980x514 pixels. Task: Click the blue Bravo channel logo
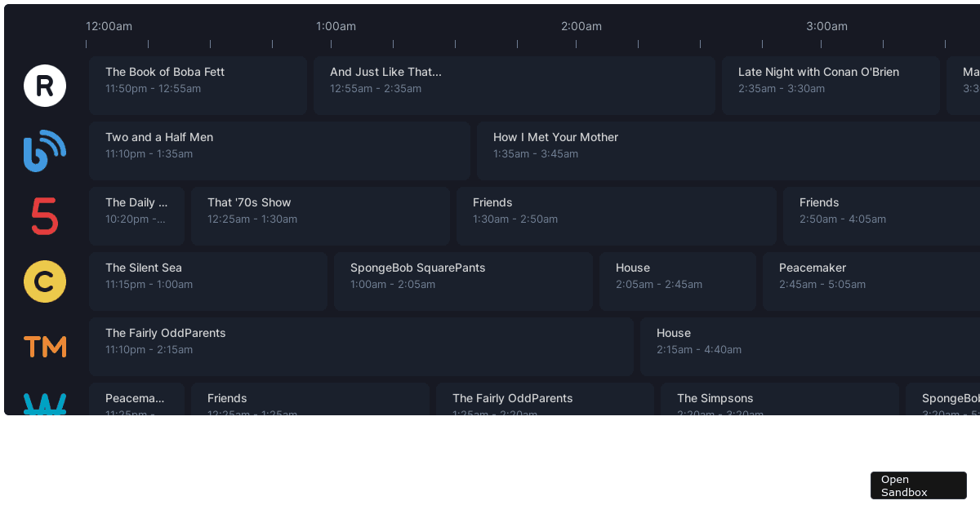tap(45, 151)
